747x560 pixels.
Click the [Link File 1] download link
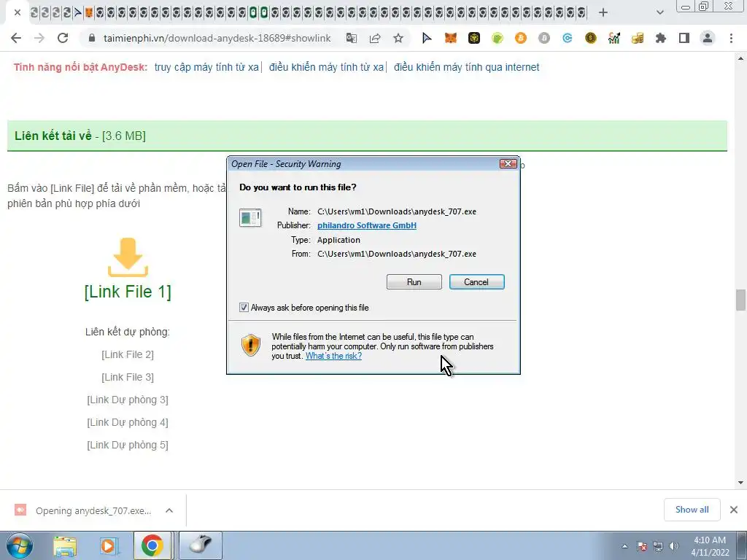[x=128, y=292]
